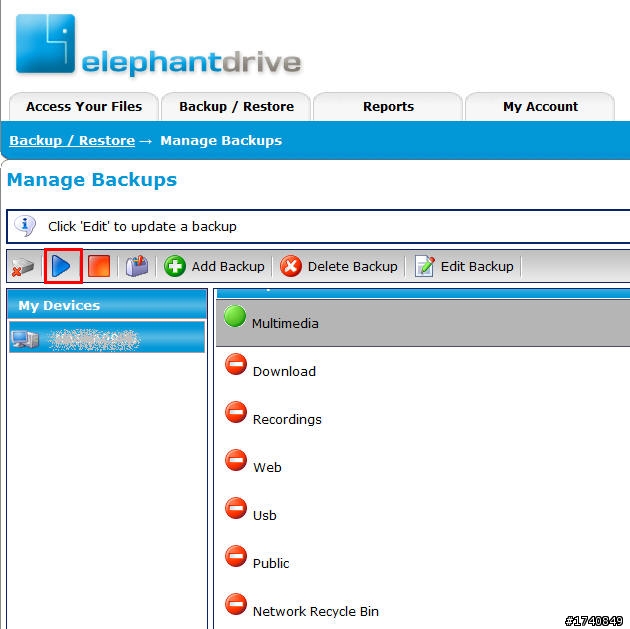Click the pencil Edit Backup icon

tap(425, 266)
